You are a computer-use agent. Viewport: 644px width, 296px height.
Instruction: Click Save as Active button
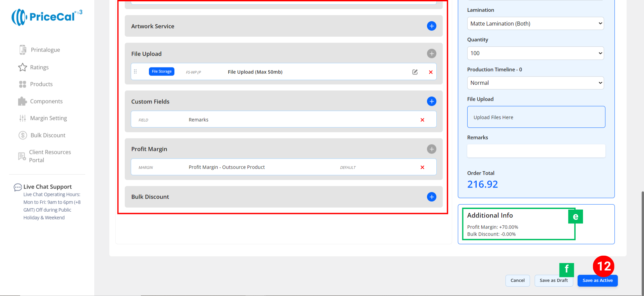597,281
